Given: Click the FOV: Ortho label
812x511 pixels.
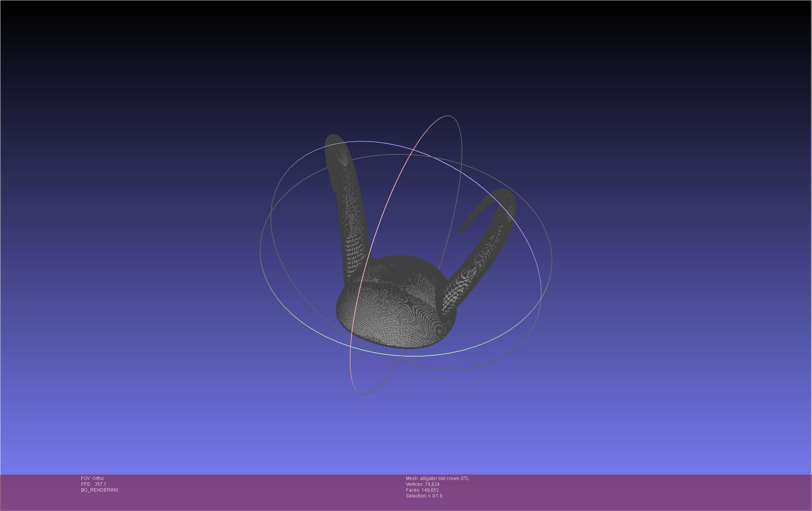Looking at the screenshot, I should [x=92, y=478].
